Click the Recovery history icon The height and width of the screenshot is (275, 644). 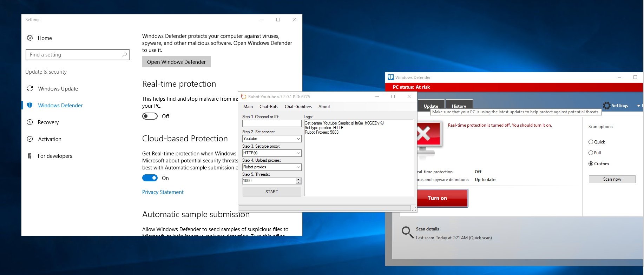[30, 122]
